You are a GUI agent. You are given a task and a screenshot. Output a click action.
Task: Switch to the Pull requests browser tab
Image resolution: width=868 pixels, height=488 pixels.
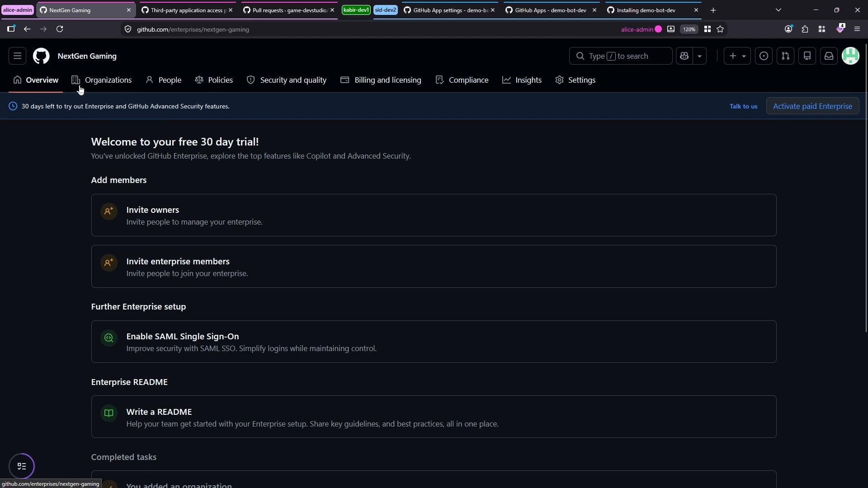tap(288, 10)
